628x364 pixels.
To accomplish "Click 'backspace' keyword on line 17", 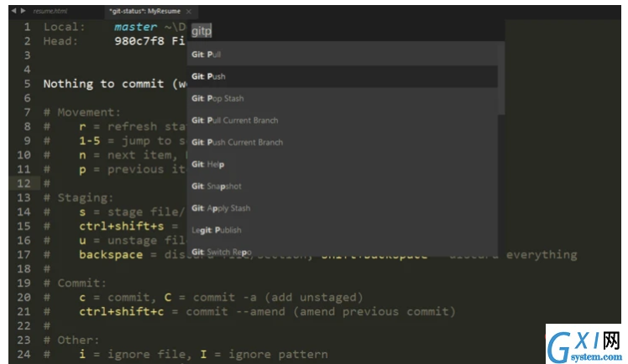I will [111, 255].
